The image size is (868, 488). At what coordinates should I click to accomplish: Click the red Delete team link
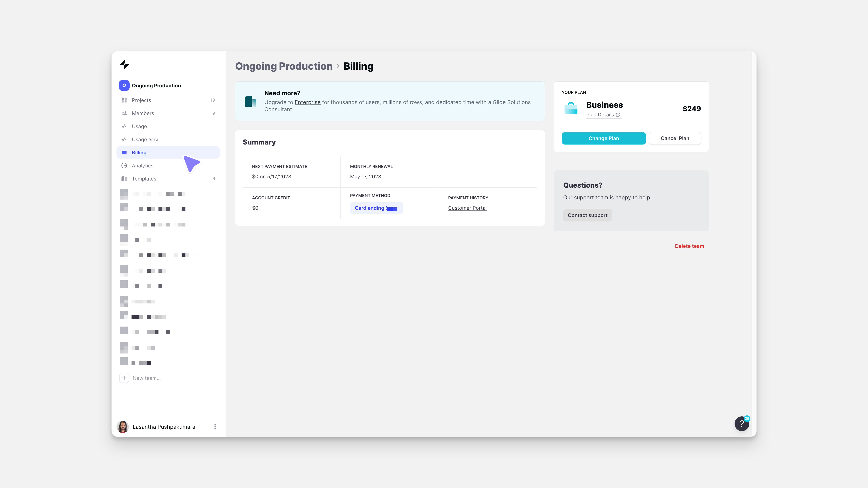coord(689,246)
